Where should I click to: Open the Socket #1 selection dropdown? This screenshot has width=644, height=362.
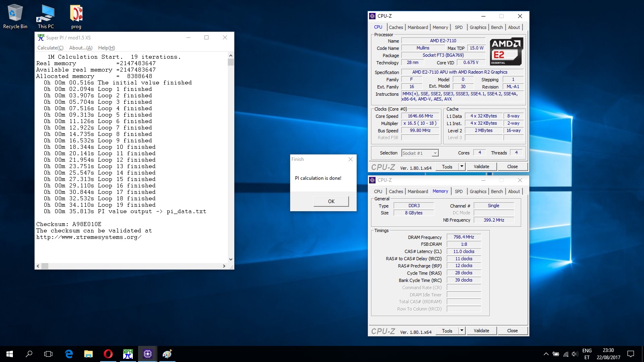pos(420,153)
